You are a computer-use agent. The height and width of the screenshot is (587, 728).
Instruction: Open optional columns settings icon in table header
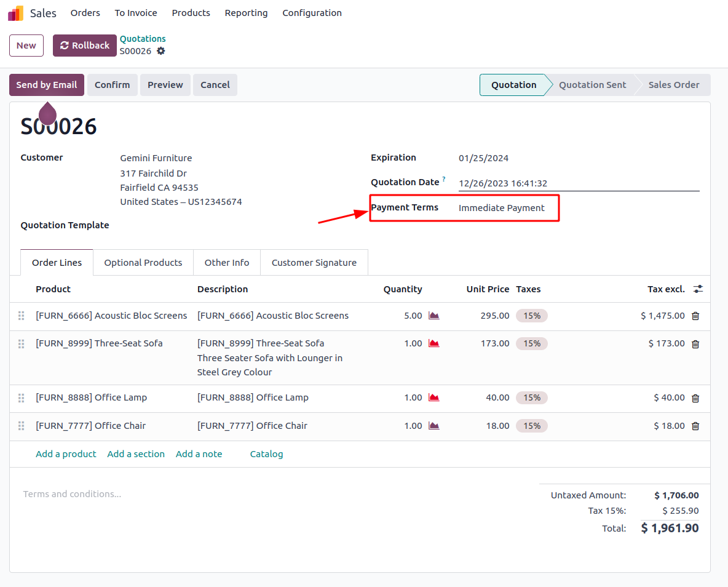coord(698,289)
